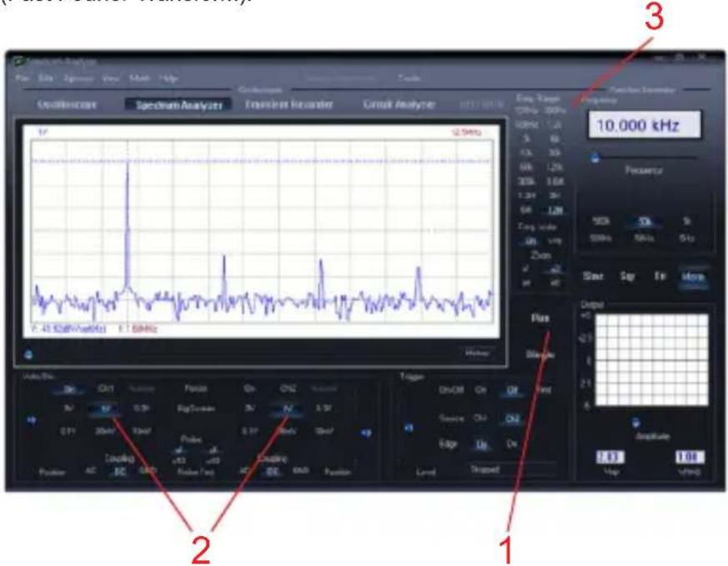Open the Math menu
Screen dimensions: 728x566
[138, 78]
